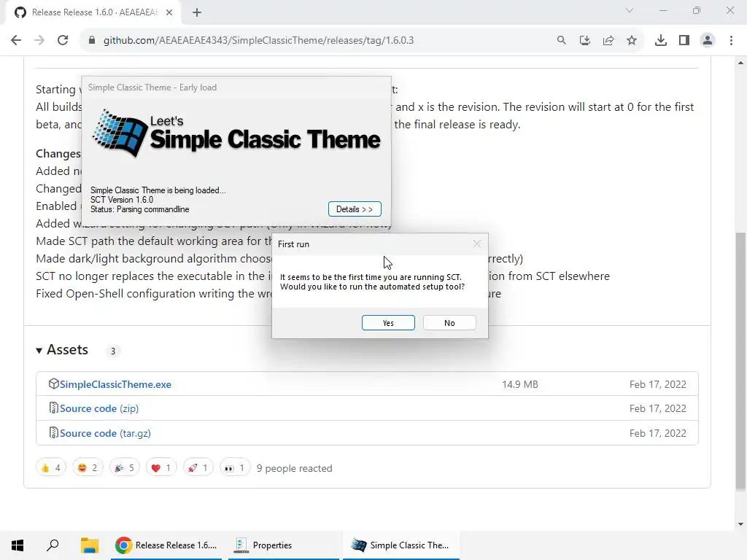
Task: Click the Assets count badge 3
Action: point(113,351)
